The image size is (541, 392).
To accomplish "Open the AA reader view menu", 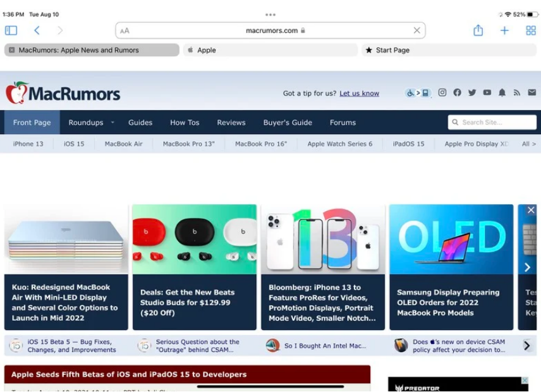I will 125,30.
